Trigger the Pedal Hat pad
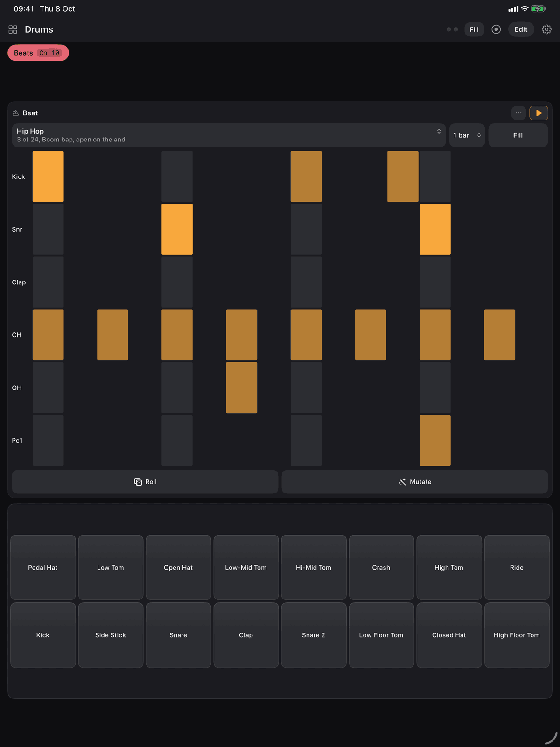 (43, 567)
